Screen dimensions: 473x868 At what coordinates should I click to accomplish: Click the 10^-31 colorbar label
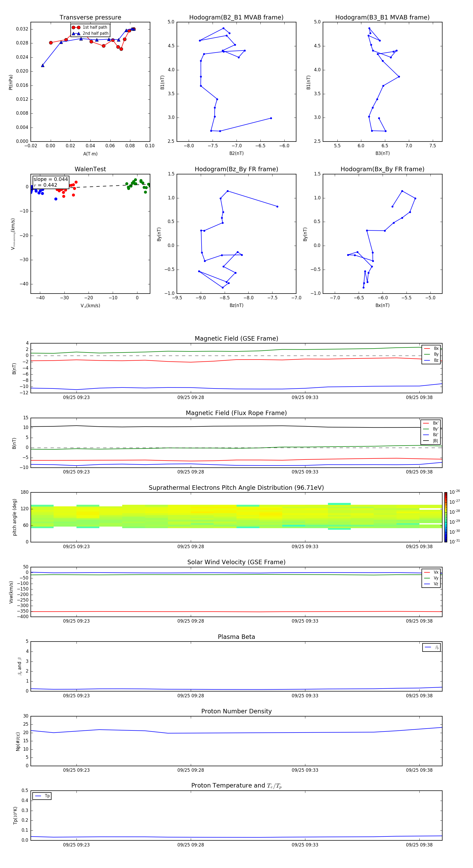pyautogui.click(x=455, y=542)
